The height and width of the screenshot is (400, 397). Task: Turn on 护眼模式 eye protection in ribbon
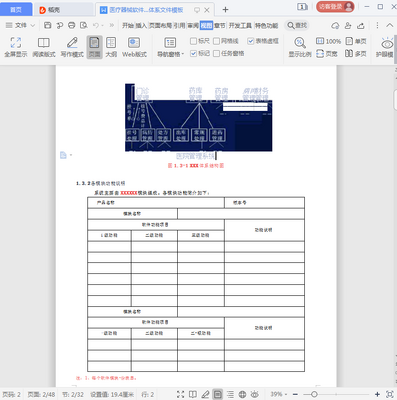pyautogui.click(x=386, y=47)
